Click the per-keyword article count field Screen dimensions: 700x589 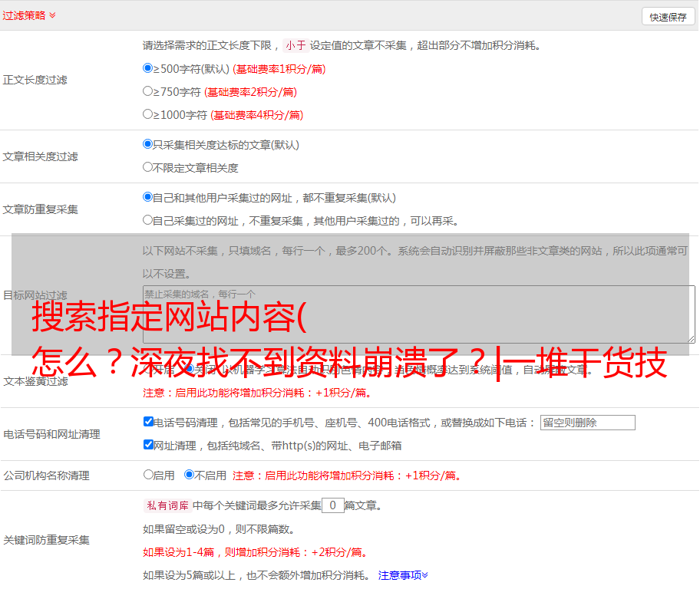[332, 505]
